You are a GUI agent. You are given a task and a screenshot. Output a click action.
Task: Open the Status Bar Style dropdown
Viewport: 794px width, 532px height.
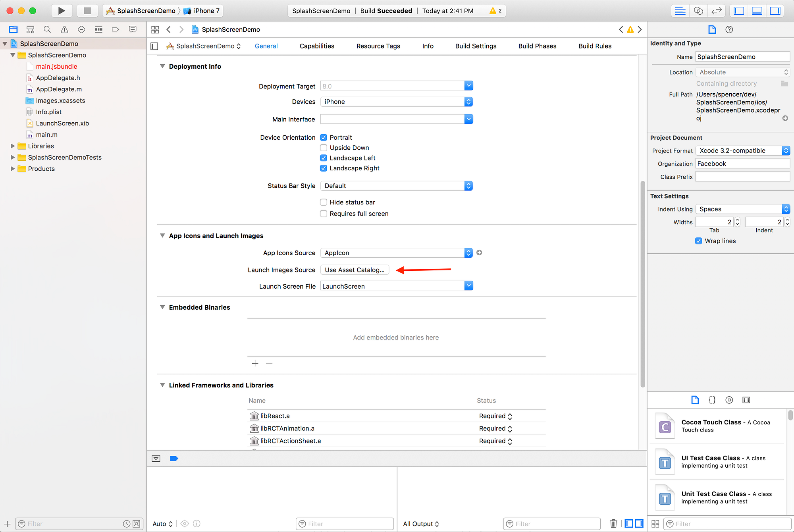tap(396, 186)
